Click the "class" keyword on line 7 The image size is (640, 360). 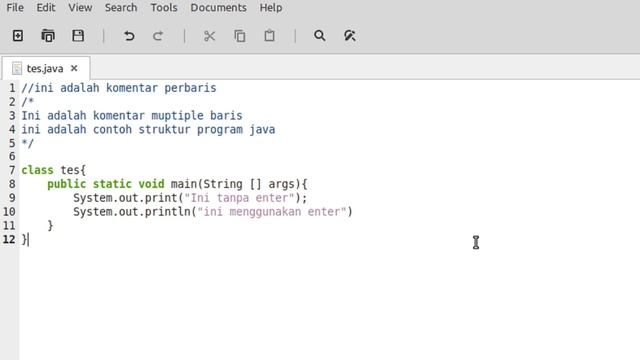point(37,170)
